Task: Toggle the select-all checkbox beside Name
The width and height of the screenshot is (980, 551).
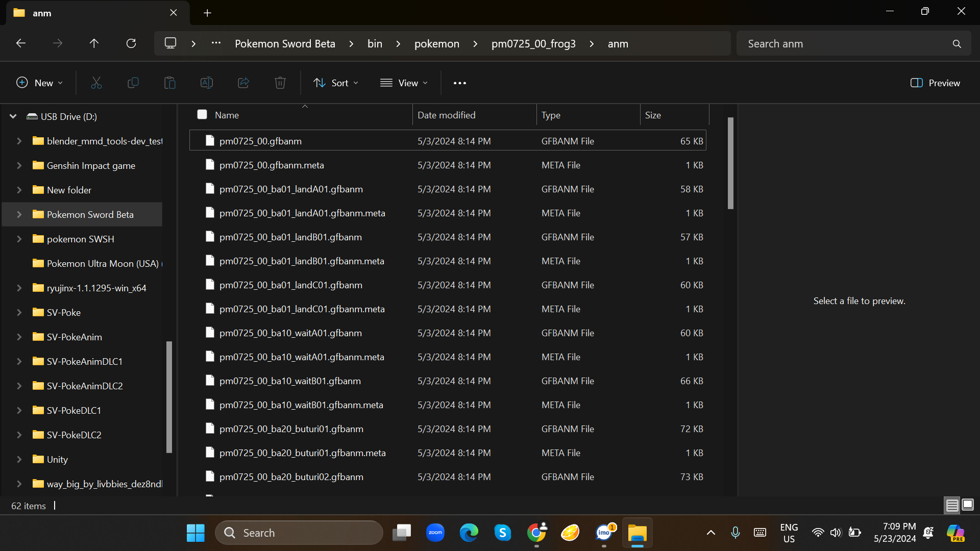Action: pos(202,115)
